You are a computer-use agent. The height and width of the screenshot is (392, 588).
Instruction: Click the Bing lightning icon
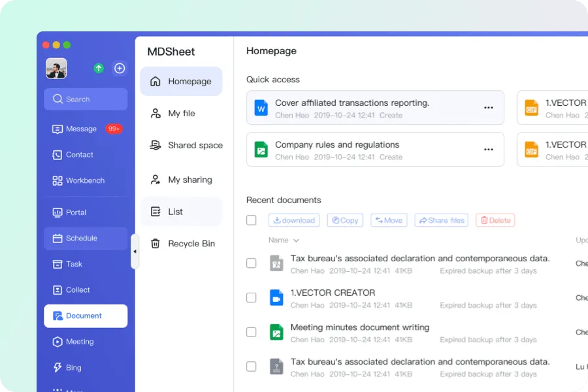point(57,368)
